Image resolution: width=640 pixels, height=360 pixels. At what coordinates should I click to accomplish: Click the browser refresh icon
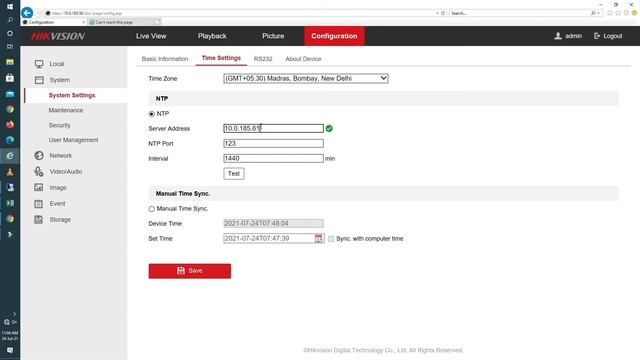pyautogui.click(x=443, y=13)
